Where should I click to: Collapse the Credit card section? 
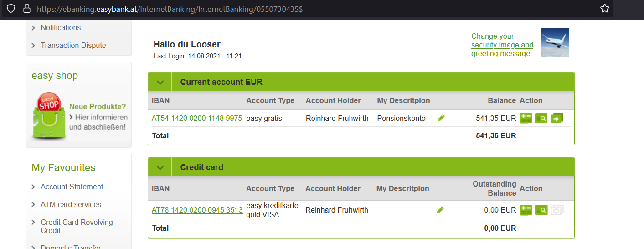pos(160,167)
